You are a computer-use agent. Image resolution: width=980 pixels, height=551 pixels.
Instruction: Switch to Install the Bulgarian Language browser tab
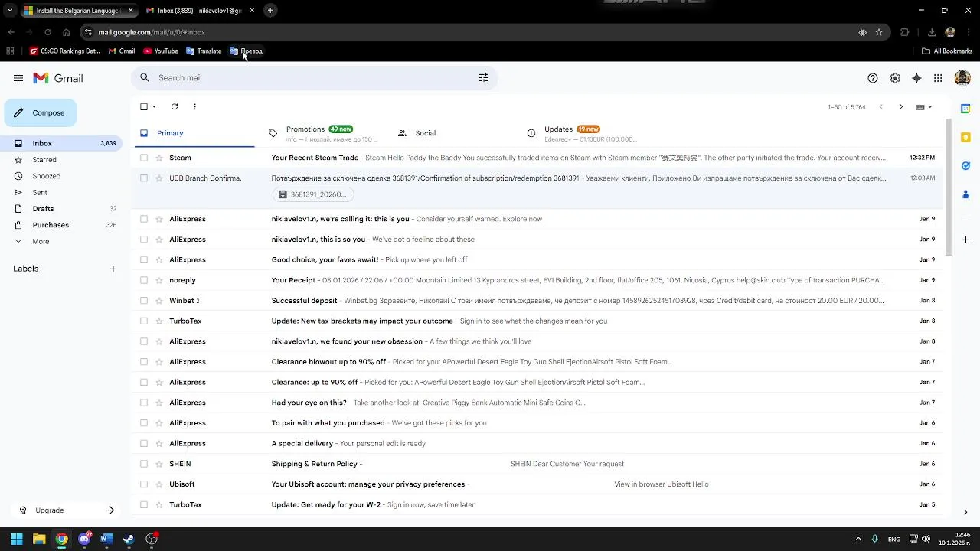point(77,11)
